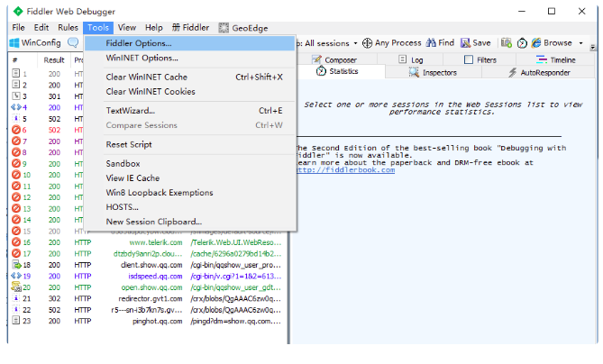Open the View menu

click(x=126, y=28)
